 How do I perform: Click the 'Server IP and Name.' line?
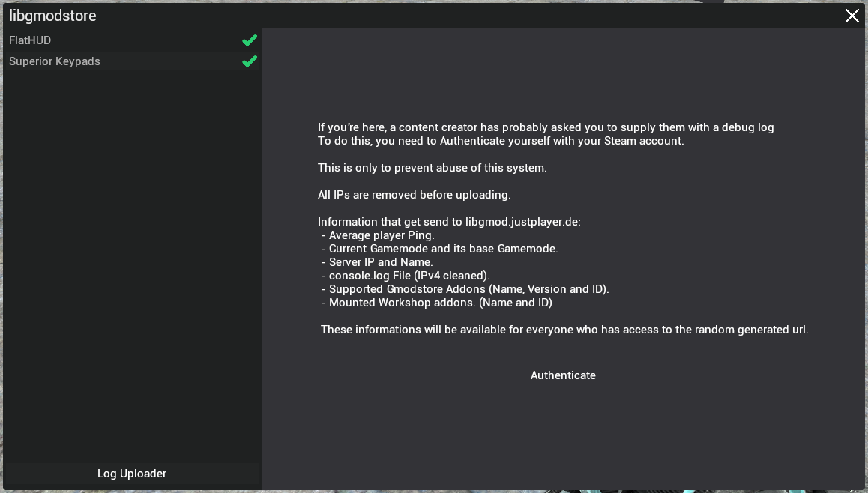point(377,262)
